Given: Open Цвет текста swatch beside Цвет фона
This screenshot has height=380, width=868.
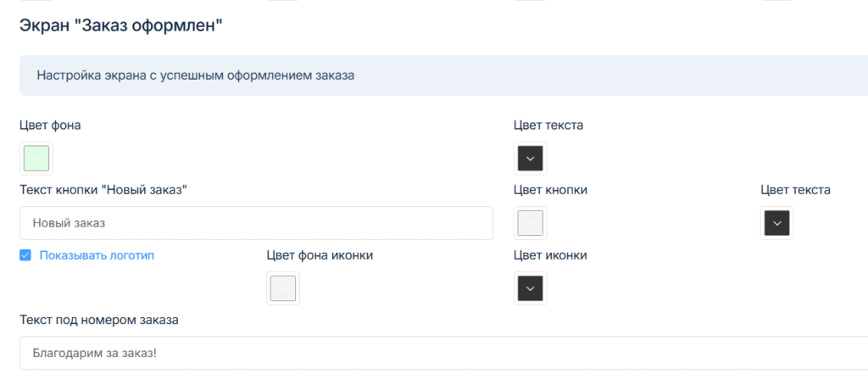Looking at the screenshot, I should (x=530, y=159).
